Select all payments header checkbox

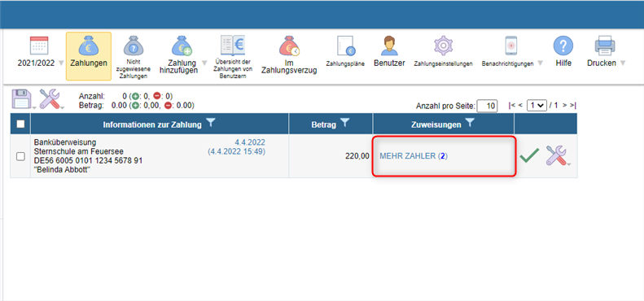[20, 124]
